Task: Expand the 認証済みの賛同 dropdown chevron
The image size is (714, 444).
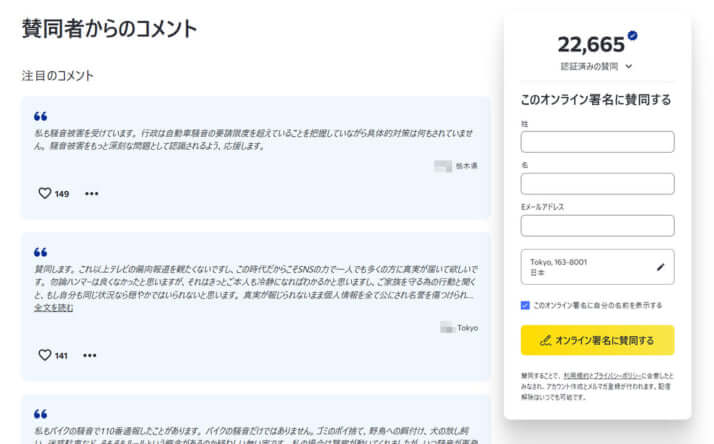Action: [x=628, y=66]
